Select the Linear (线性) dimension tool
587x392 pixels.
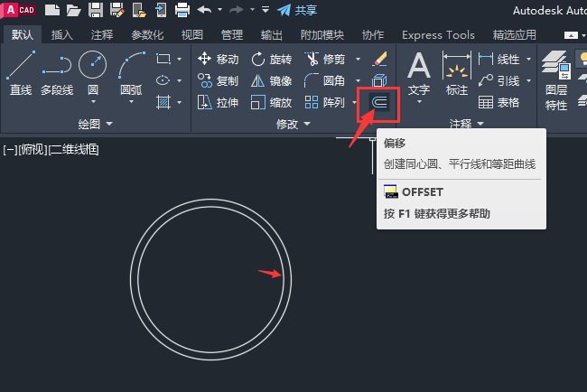499,59
